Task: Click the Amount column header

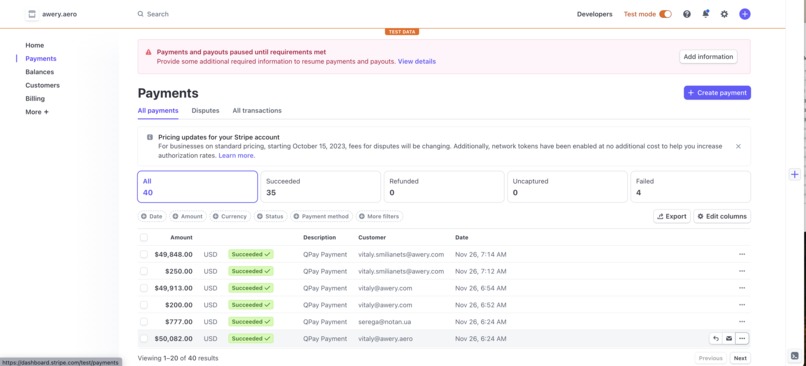Action: click(x=181, y=237)
